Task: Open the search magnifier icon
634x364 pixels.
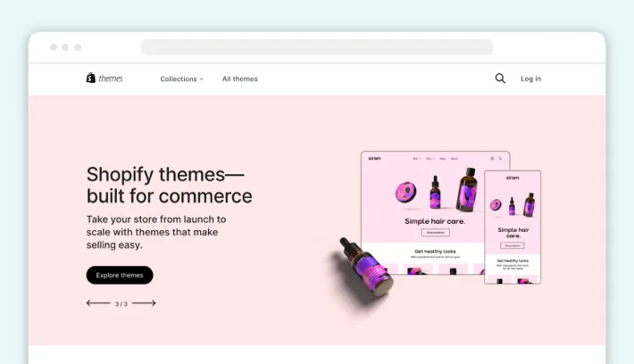Action: point(500,79)
